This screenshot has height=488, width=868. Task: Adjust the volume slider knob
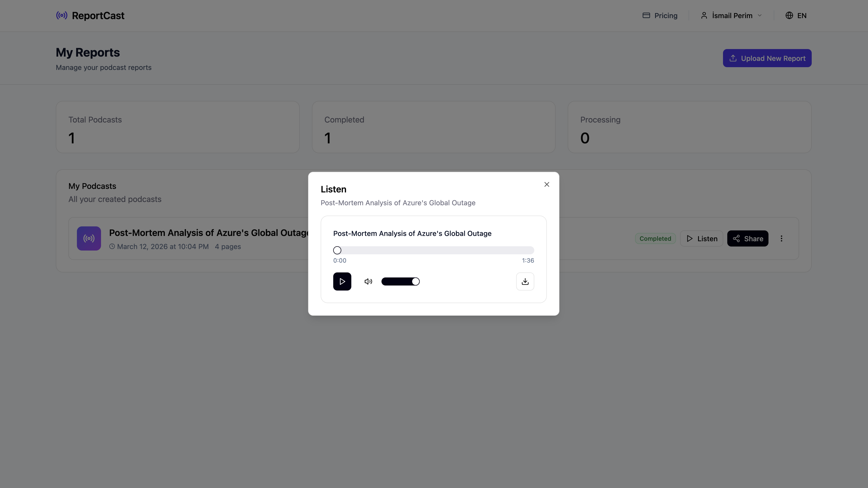pos(415,281)
